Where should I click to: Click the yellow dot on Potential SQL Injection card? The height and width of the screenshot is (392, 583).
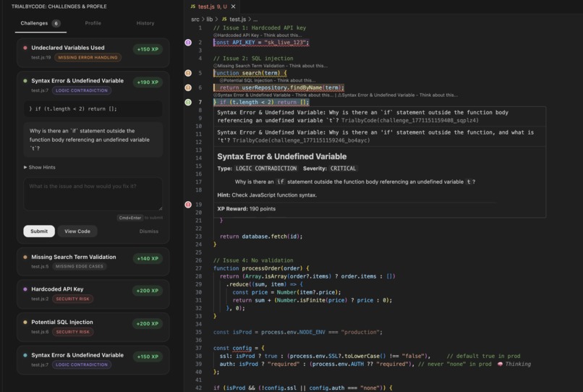coord(25,322)
